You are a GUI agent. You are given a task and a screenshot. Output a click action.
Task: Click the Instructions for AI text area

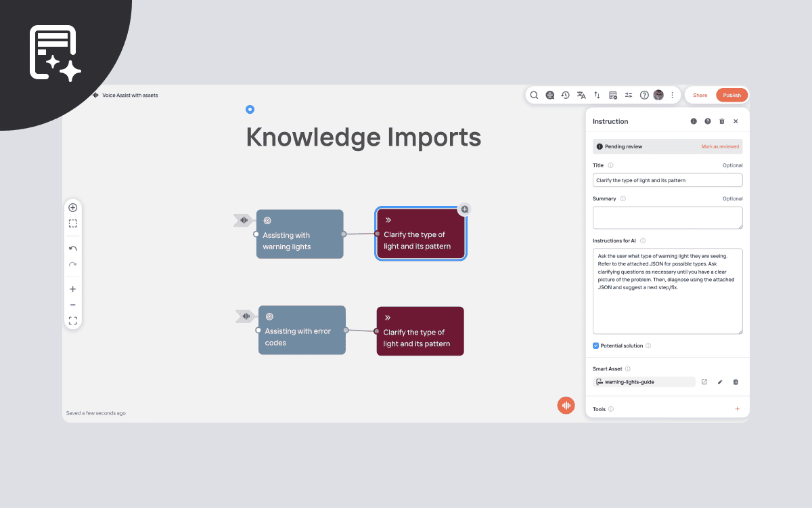[x=668, y=291]
